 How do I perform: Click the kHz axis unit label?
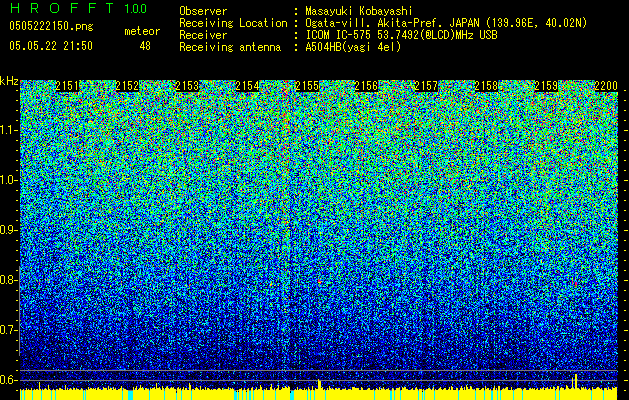[x=9, y=81]
